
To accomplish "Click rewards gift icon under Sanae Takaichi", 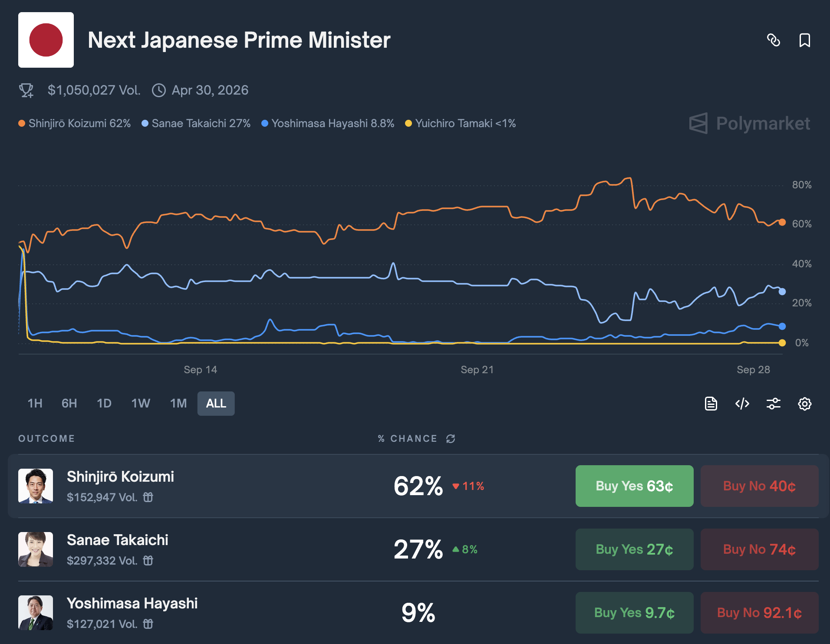I will (148, 561).
